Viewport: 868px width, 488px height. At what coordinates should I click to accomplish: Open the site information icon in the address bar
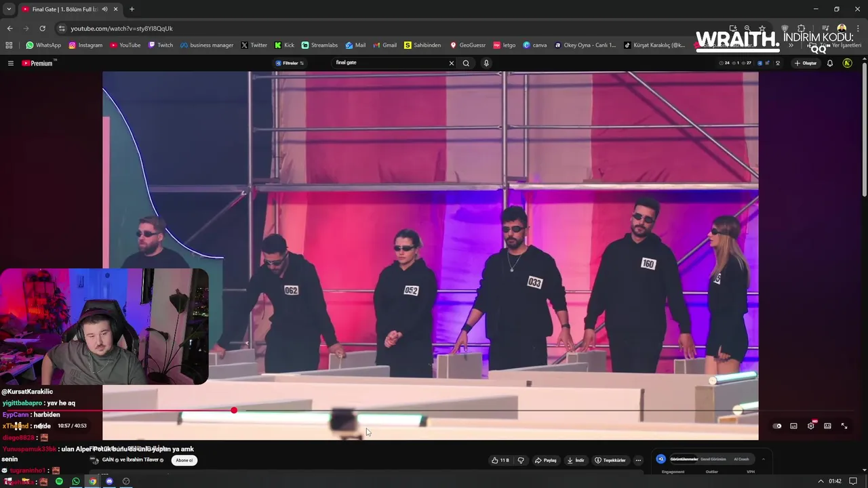tap(62, 28)
